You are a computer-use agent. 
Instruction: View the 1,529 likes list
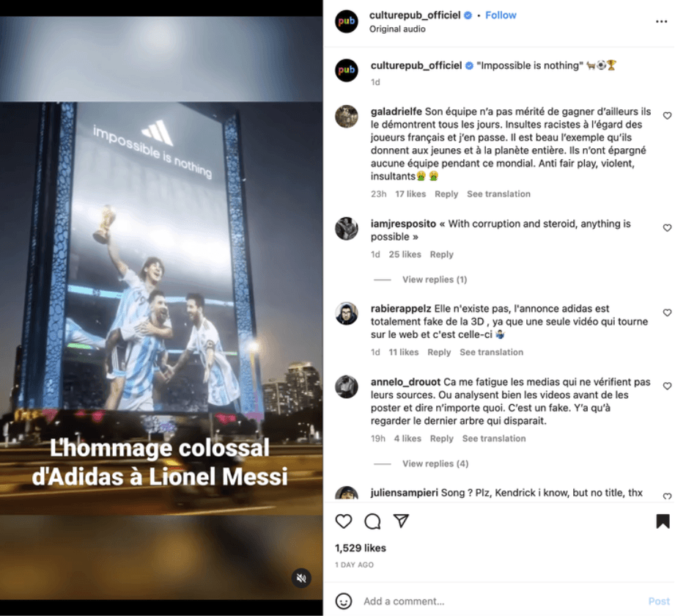(x=361, y=548)
